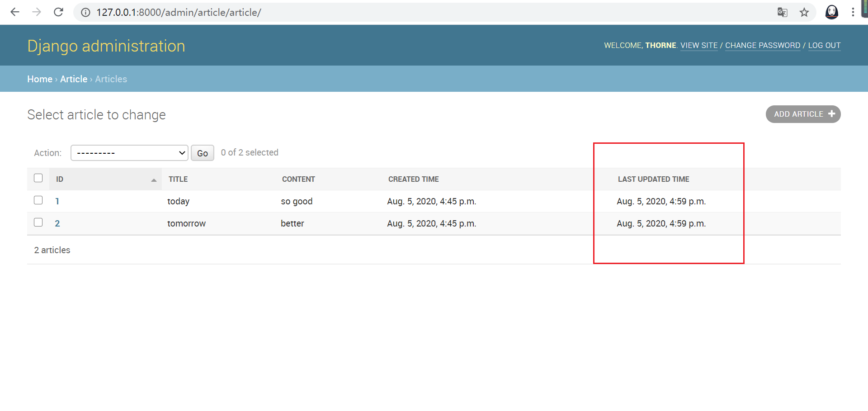
Task: Click the 'Select article to change' heading
Action: pyautogui.click(x=96, y=115)
